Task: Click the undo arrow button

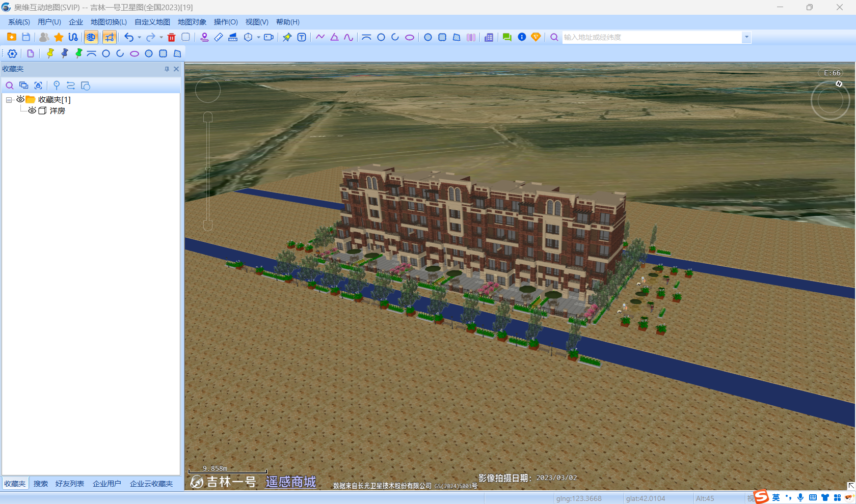Action: point(129,37)
